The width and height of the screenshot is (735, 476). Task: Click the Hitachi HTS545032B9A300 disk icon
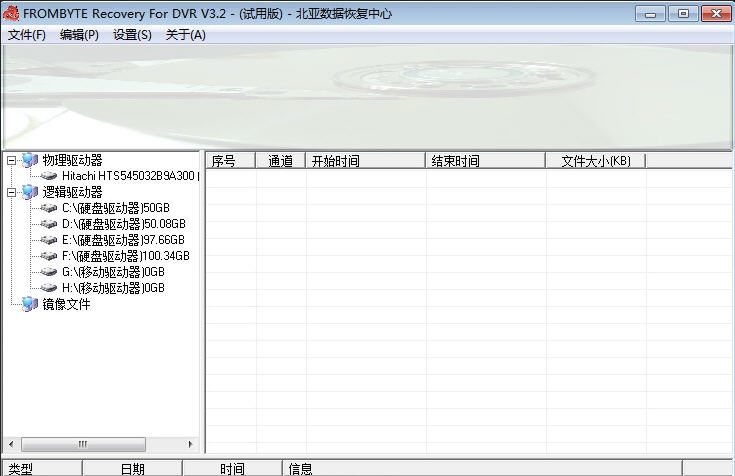(x=49, y=176)
